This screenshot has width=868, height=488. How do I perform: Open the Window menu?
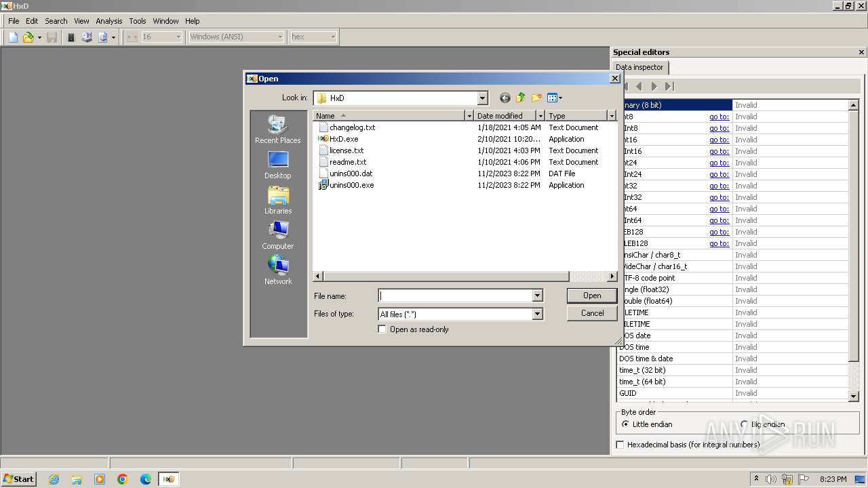tap(166, 21)
